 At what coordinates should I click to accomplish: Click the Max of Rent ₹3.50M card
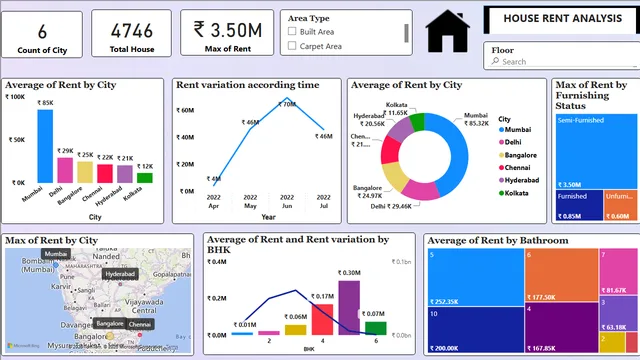(227, 33)
